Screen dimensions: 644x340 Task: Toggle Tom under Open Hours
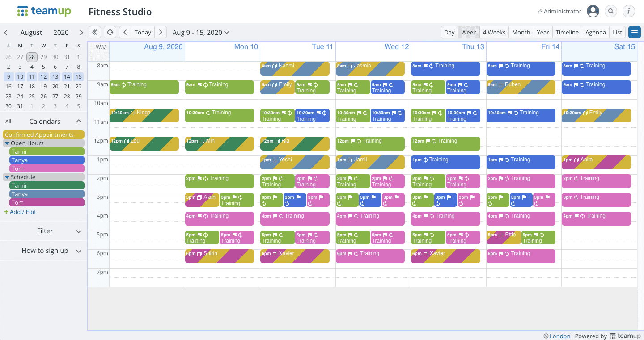(x=47, y=169)
